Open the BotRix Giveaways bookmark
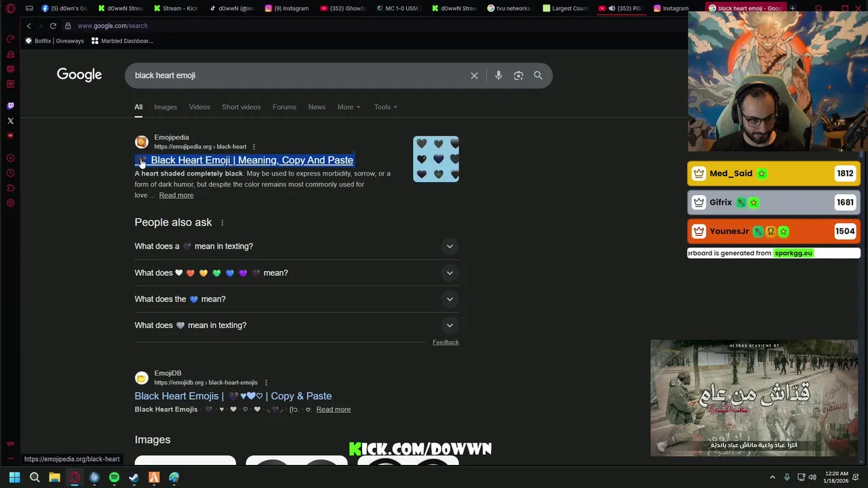The height and width of the screenshot is (488, 868). point(54,41)
